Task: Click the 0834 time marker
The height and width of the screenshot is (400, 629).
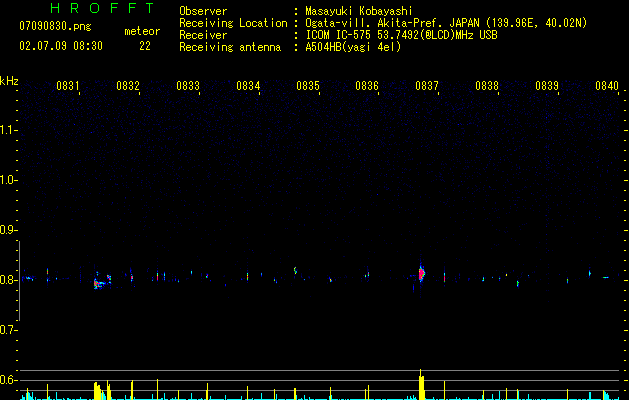Action: (248, 86)
